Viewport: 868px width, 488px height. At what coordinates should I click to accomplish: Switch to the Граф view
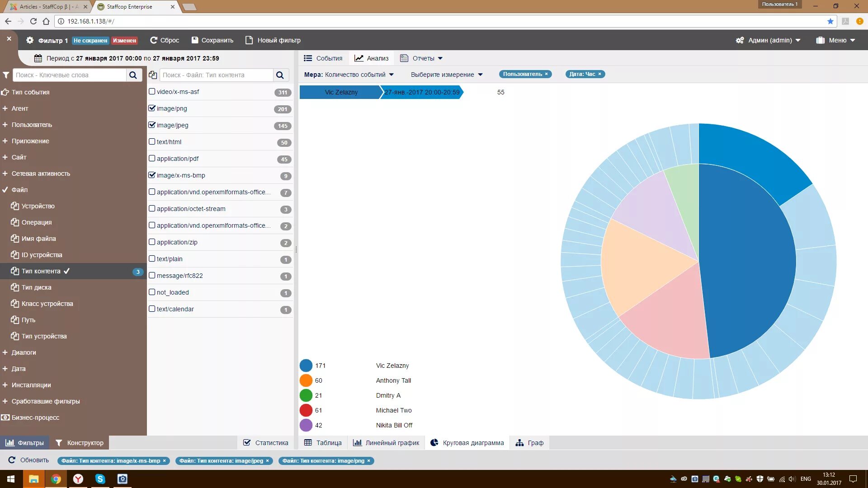tap(530, 443)
